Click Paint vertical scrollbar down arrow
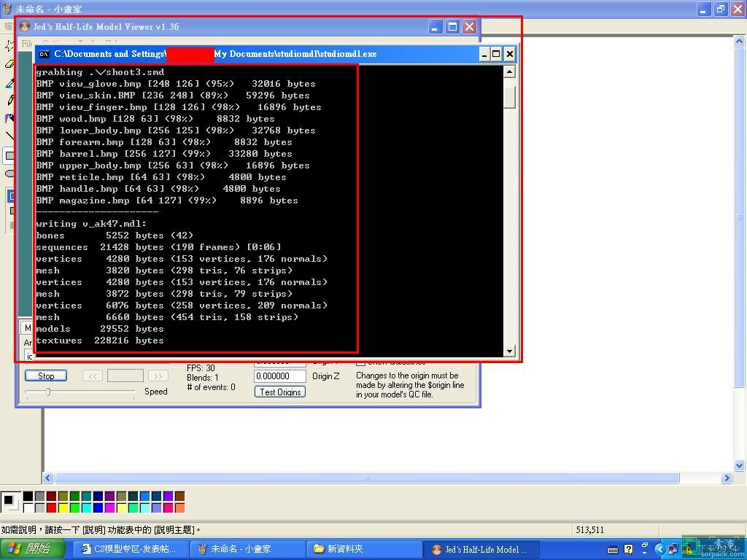 [739, 465]
